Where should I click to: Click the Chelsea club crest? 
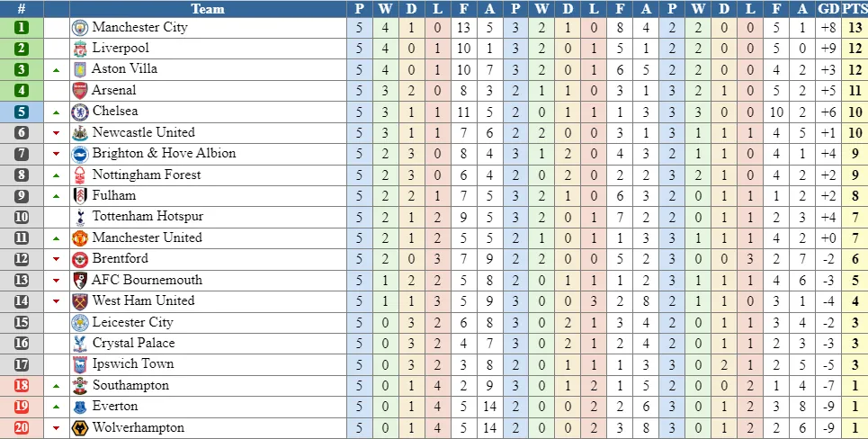point(80,112)
